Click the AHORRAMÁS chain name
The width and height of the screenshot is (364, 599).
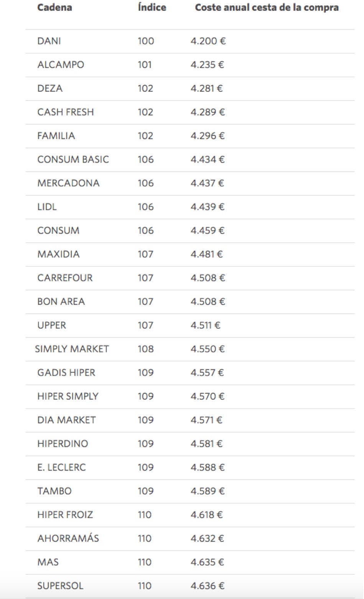[68, 538]
